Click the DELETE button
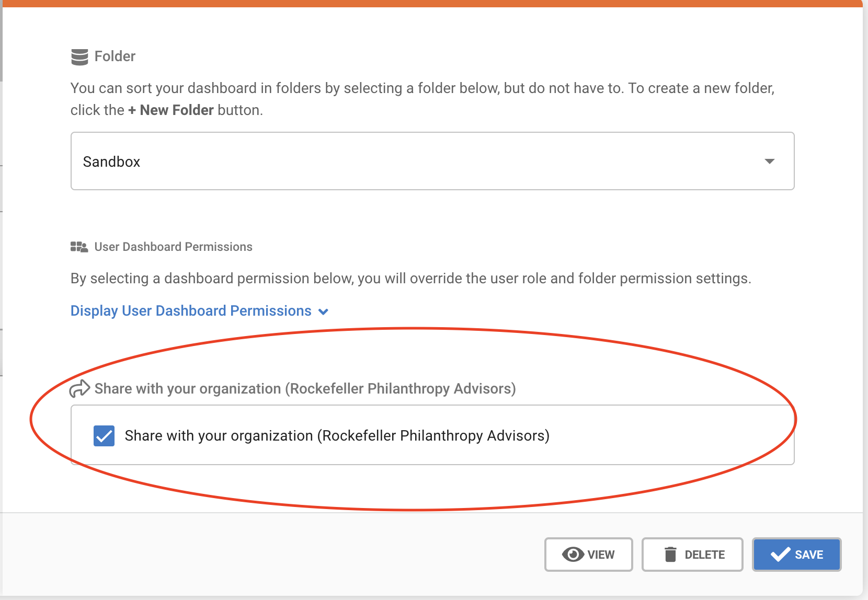This screenshot has width=868, height=600. (692, 555)
